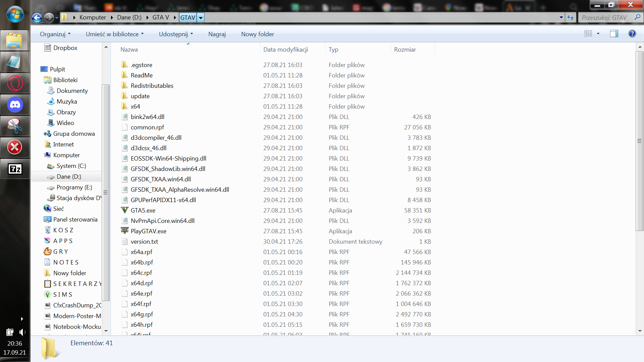The image size is (644, 362).
Task: Select the GTA5.exe icon
Action: 125,210
